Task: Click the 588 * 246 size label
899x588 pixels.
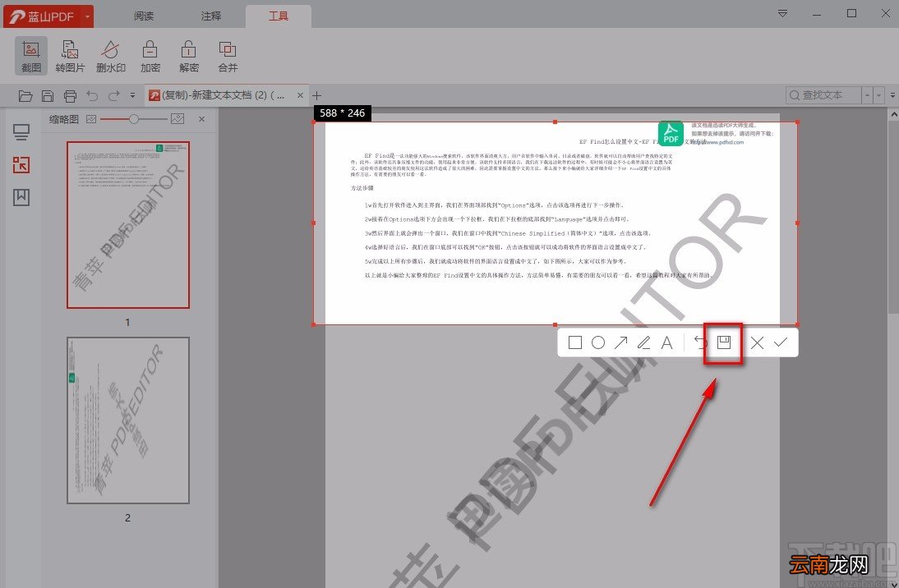Action: (x=343, y=113)
